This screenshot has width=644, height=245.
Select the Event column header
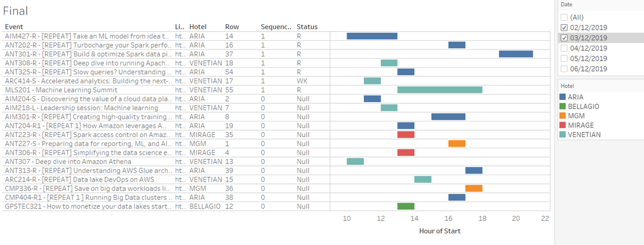pyautogui.click(x=13, y=27)
